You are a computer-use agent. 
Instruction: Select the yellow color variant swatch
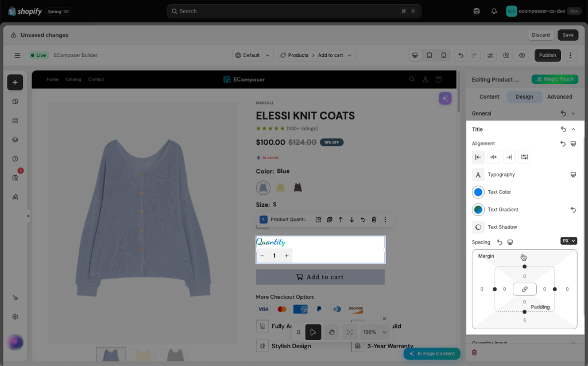280,187
